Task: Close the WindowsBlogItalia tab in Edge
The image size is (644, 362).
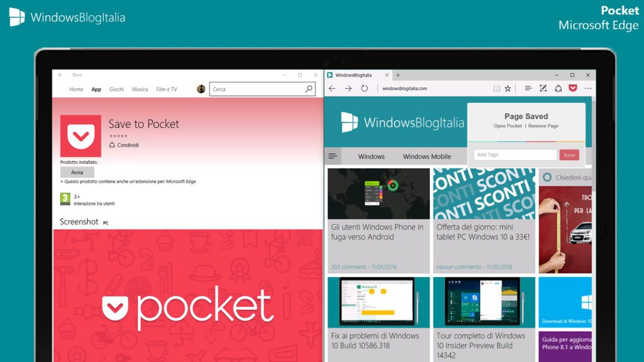Action: point(387,75)
